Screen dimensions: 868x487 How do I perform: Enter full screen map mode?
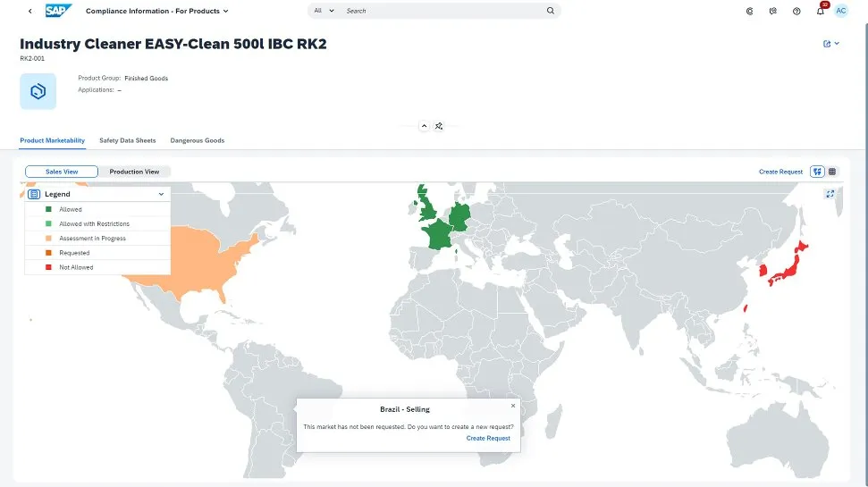point(830,193)
